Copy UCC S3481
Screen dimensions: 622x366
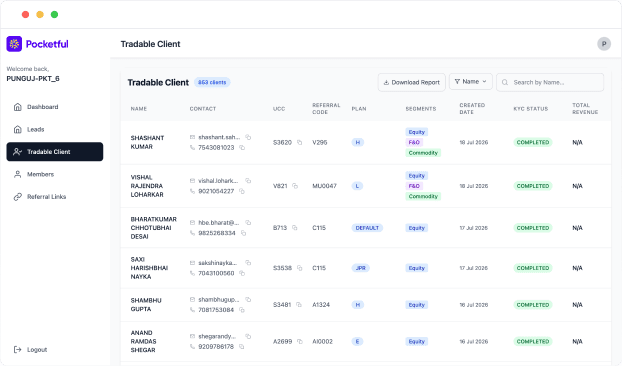point(299,305)
